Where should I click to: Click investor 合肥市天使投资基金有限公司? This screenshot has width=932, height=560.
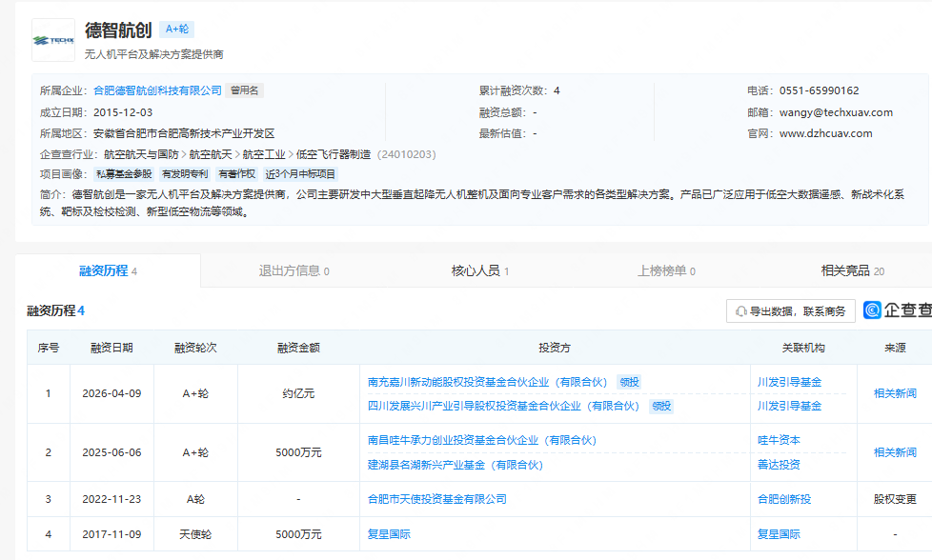pyautogui.click(x=436, y=498)
